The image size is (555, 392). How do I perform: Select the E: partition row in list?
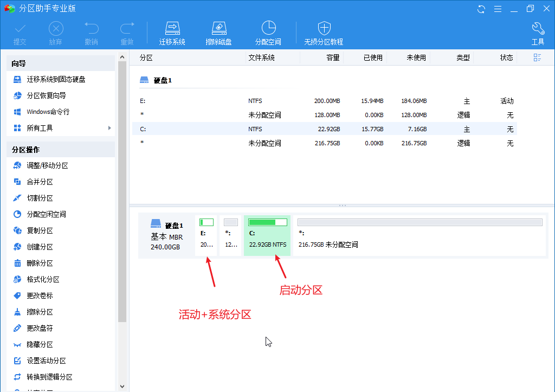click(325, 101)
